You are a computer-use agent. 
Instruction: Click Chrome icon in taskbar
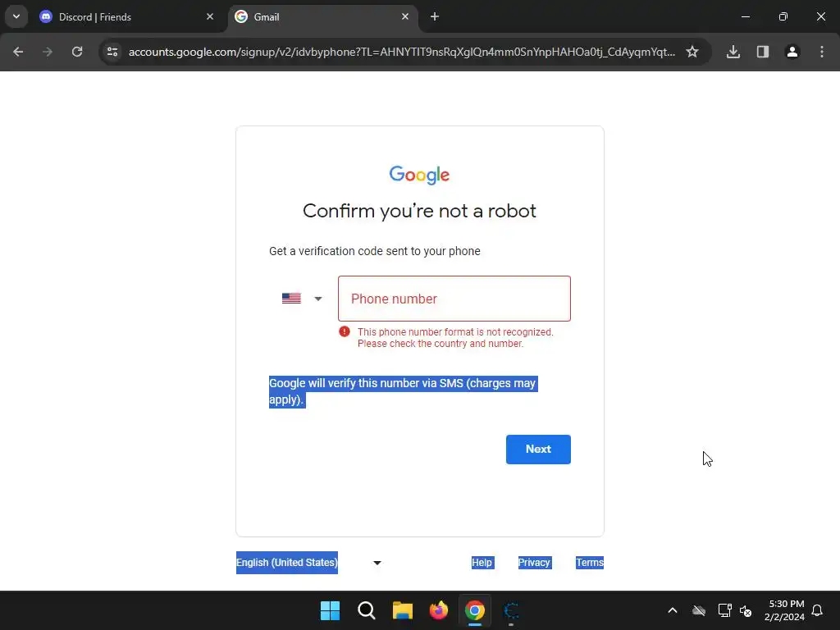pos(475,610)
